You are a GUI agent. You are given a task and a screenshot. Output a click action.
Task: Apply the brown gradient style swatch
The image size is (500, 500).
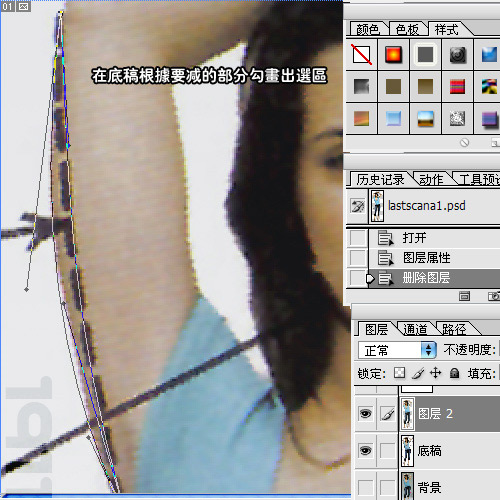pos(425,86)
